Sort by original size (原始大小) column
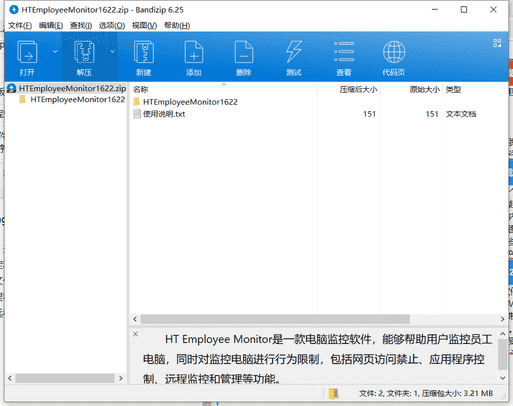513x406 pixels. (424, 89)
